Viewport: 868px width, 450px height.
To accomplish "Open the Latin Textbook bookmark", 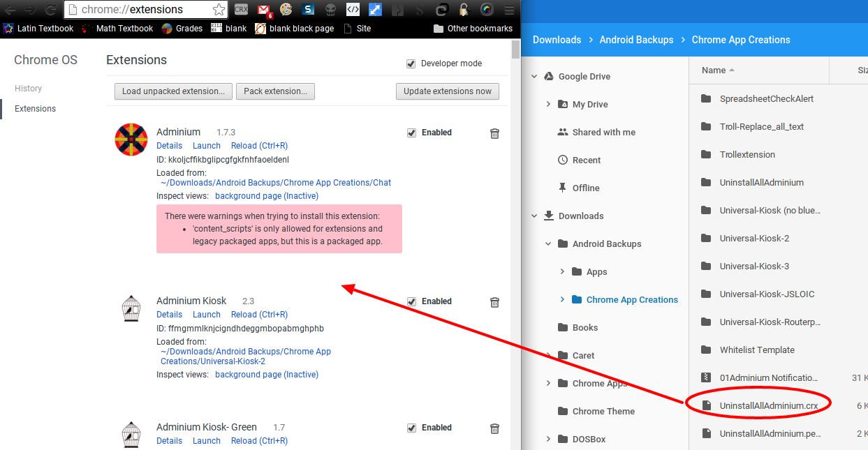I will pyautogui.click(x=38, y=29).
